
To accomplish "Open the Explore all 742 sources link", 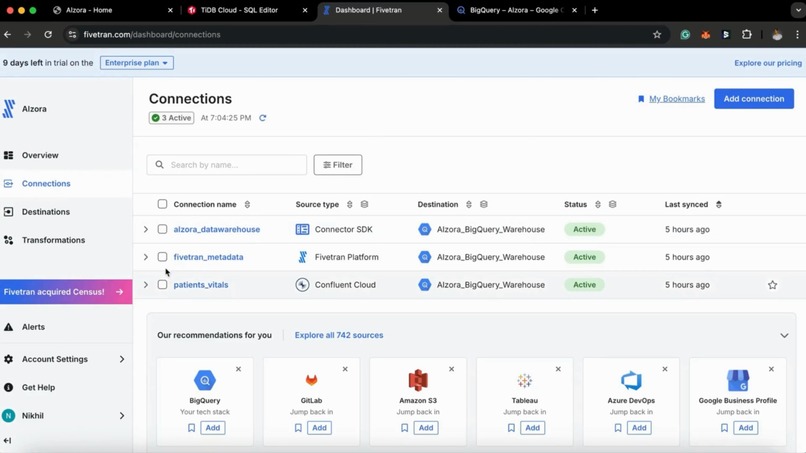I will pyautogui.click(x=339, y=335).
